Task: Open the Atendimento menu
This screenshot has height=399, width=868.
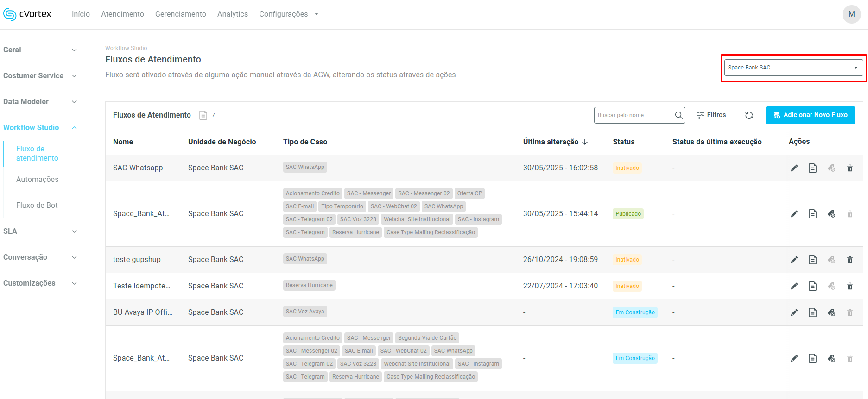Action: pos(122,14)
